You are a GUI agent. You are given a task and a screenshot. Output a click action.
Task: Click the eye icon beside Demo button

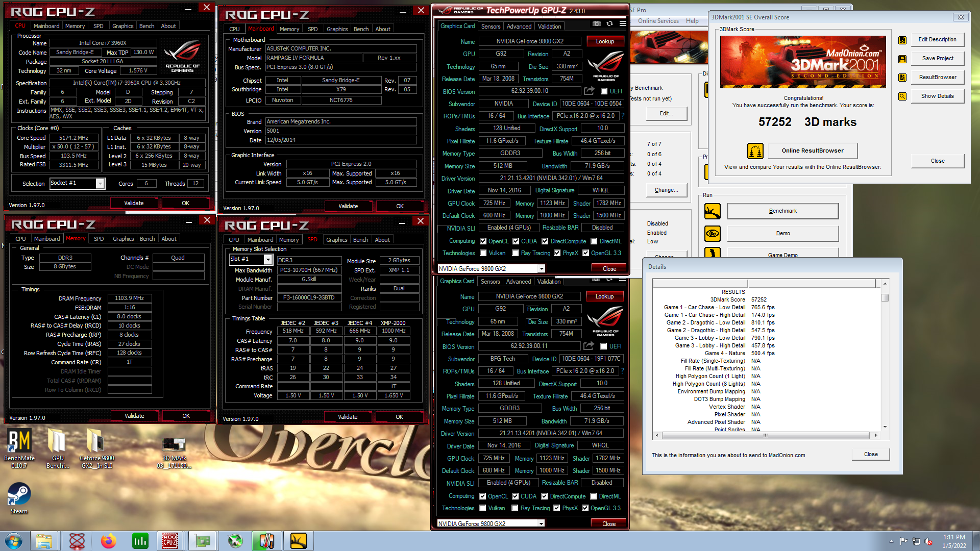713,234
